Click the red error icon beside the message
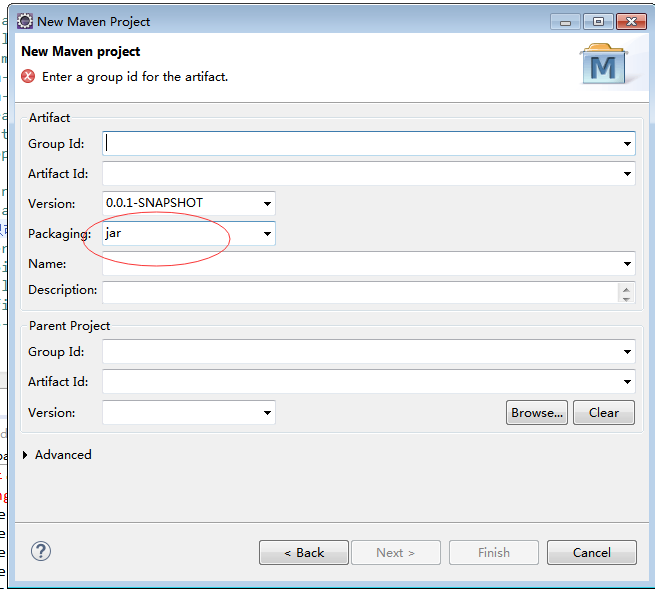Image resolution: width=655 pixels, height=589 pixels. point(28,76)
